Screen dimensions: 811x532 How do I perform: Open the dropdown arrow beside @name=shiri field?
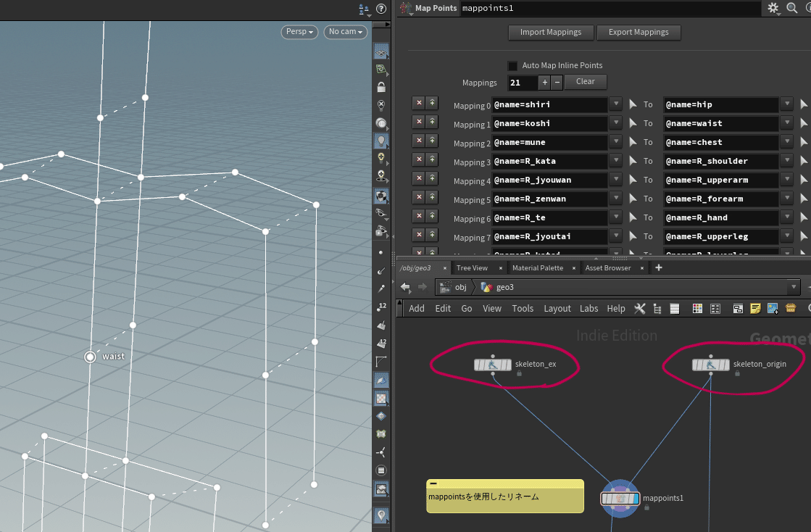615,104
